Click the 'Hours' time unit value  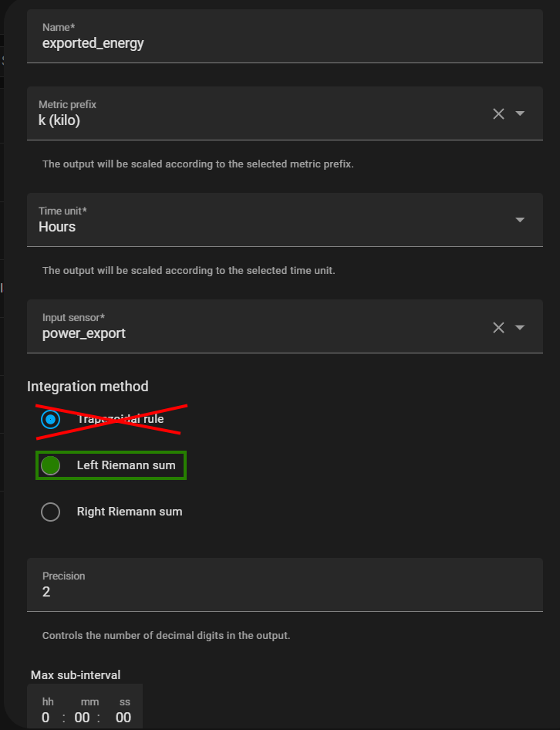pos(57,227)
